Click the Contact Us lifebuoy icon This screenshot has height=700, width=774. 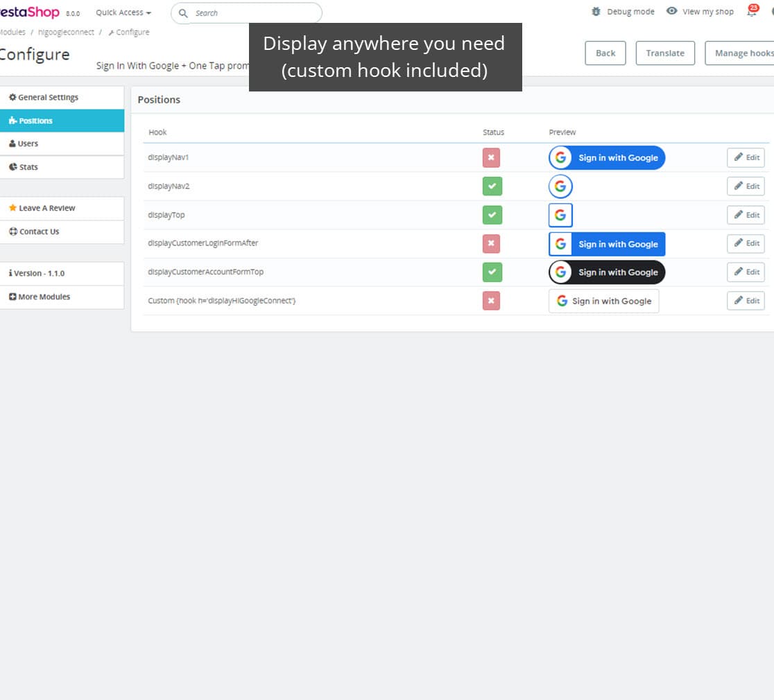point(13,231)
